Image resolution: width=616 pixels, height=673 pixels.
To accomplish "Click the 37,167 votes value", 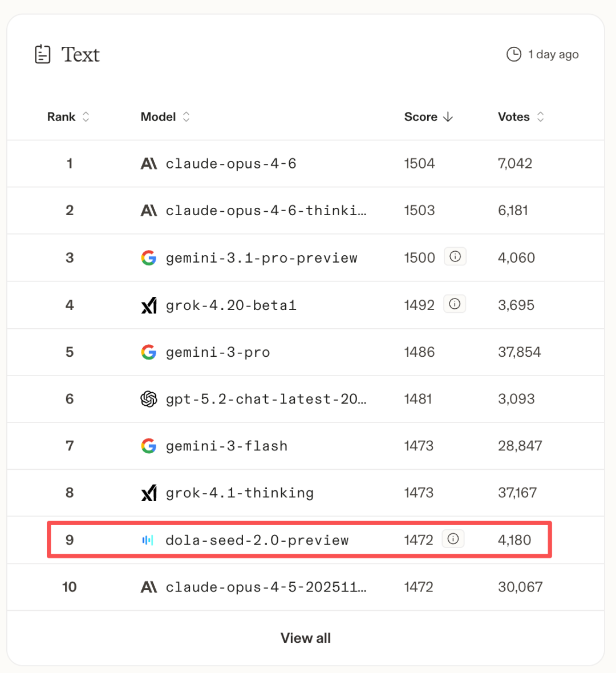I will click(x=517, y=493).
